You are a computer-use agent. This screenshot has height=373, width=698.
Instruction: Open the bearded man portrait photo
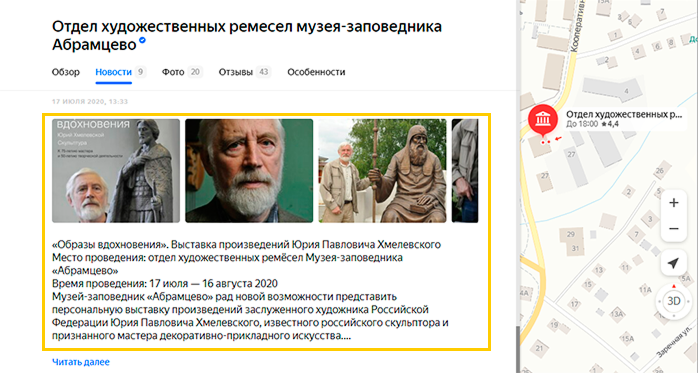(x=249, y=170)
